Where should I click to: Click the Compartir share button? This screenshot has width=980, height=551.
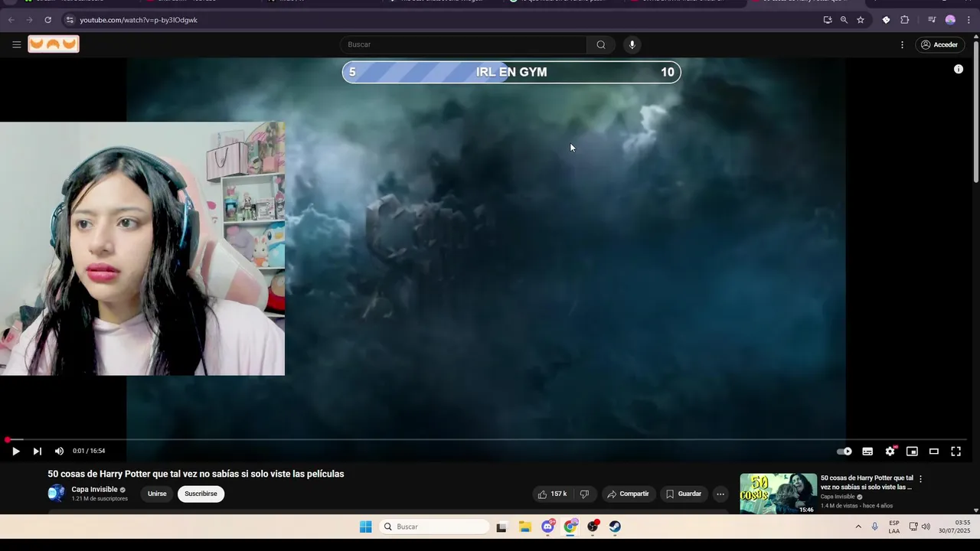point(628,494)
